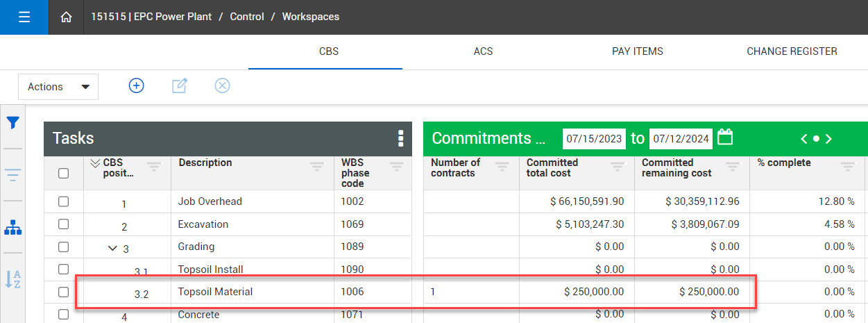
Task: Open Tasks panel three-dot menu
Action: pyautogui.click(x=400, y=138)
